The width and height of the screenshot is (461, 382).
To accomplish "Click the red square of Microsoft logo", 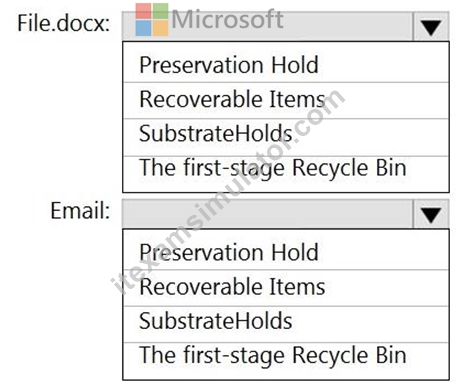I will point(143,11).
